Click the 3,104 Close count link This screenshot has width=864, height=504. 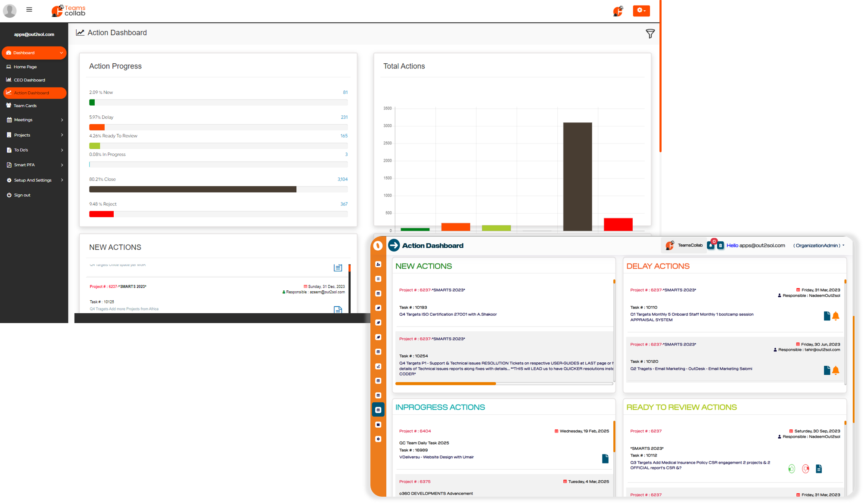pos(342,179)
